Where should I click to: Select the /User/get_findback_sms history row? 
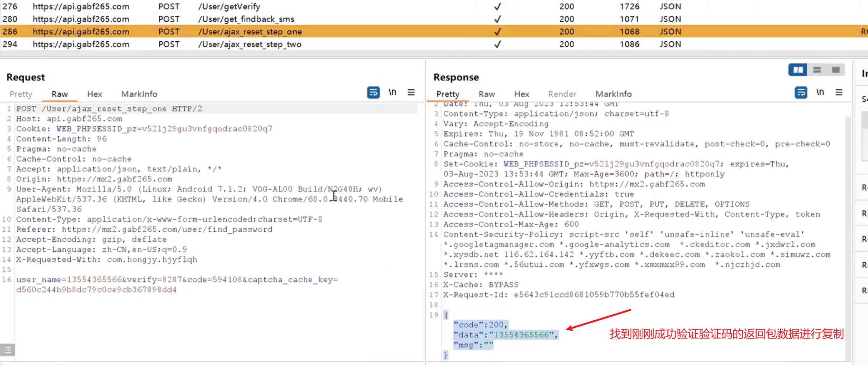click(x=246, y=19)
